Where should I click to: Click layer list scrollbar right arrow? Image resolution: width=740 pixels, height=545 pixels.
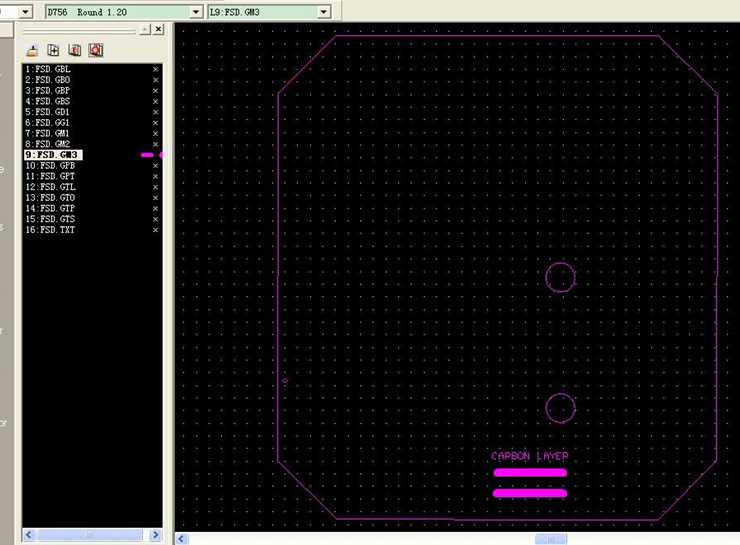coord(155,535)
